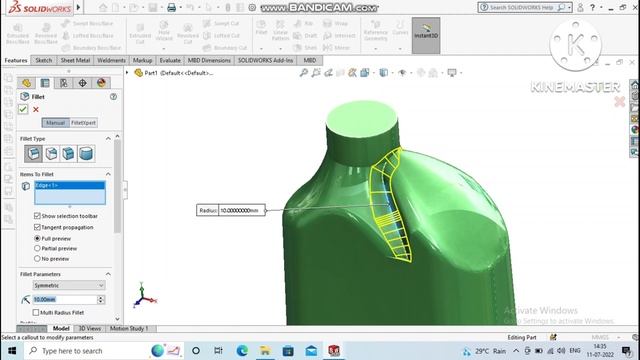Click the user login icon
Image resolution: width=640 pixels, height=360 pixels.
pos(580,7)
